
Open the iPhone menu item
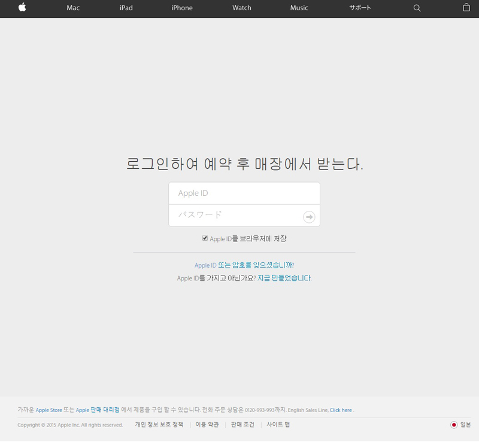click(182, 8)
